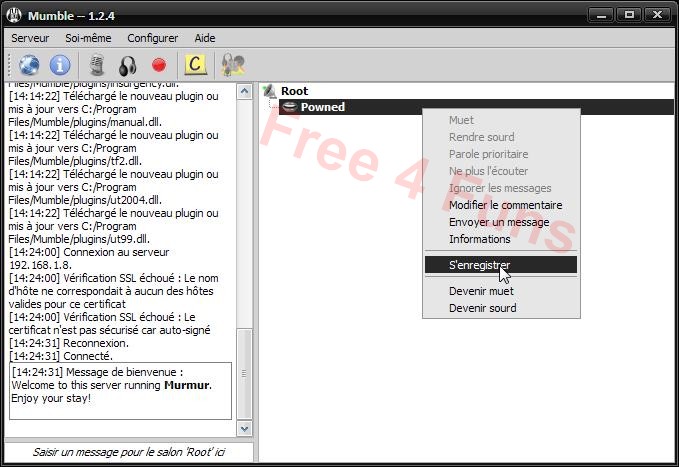Click the log scrollbar thumb

click(244, 373)
